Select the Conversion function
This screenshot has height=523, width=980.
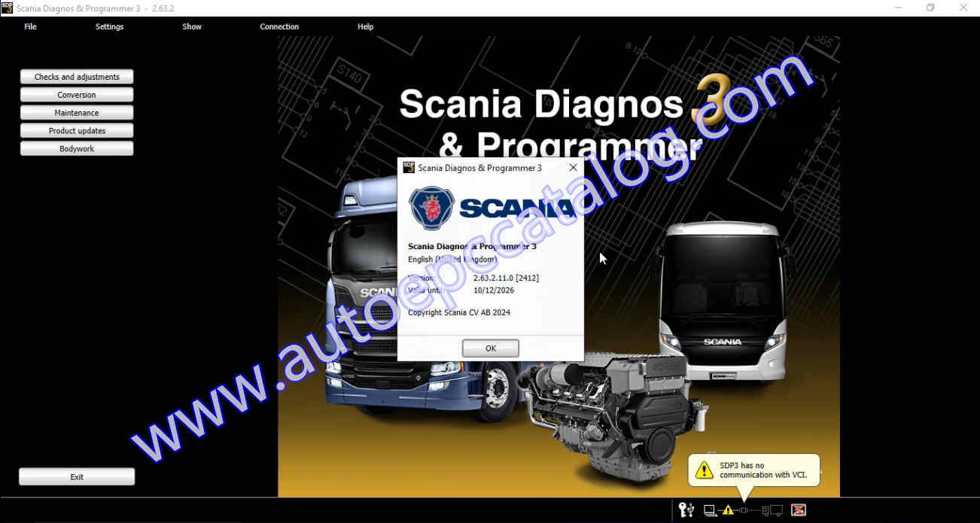[76, 94]
